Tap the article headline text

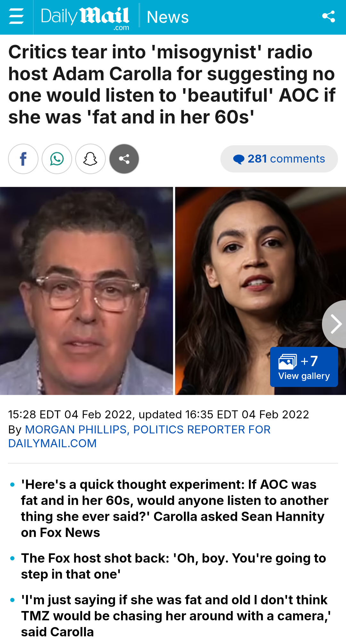pyautogui.click(x=172, y=85)
